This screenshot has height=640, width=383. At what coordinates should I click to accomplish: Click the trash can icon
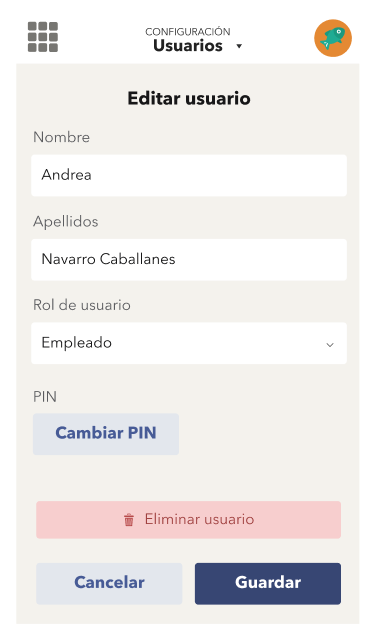pos(129,520)
